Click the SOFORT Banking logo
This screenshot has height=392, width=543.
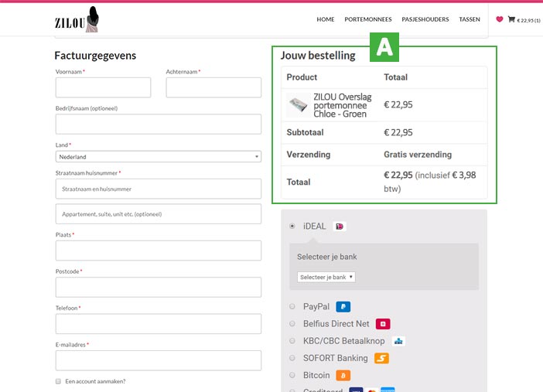click(381, 358)
